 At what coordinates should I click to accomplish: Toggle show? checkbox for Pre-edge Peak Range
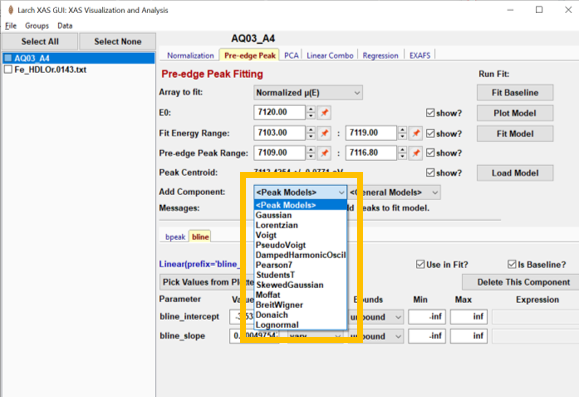coord(430,153)
